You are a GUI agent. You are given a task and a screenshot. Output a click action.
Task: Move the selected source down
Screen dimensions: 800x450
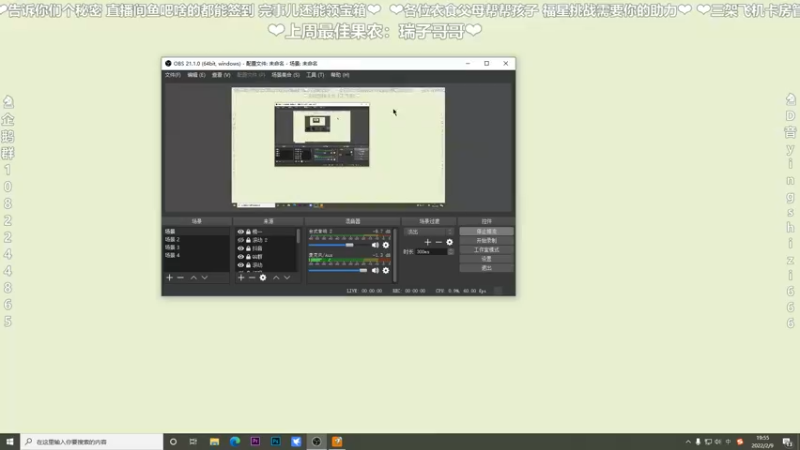pyautogui.click(x=287, y=278)
